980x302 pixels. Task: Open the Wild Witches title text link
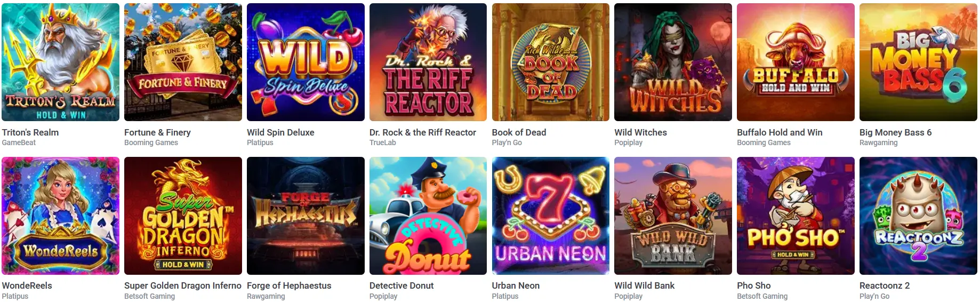tap(640, 132)
